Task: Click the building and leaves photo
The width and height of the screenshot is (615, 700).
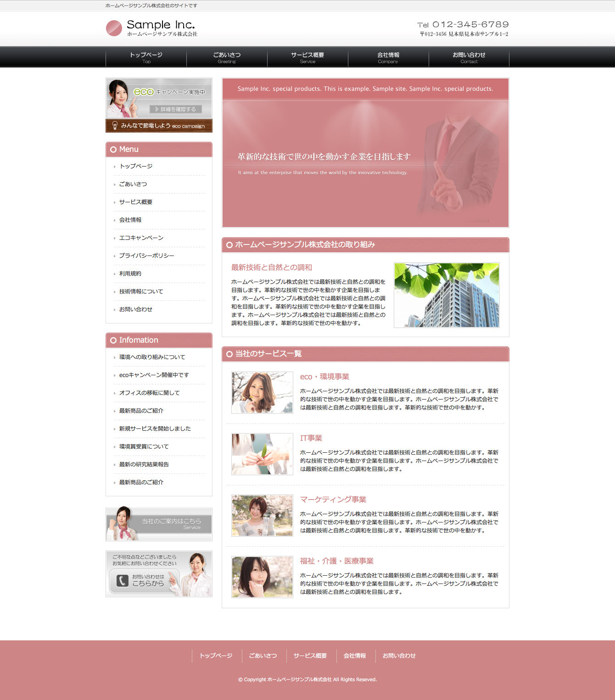Action: pos(447,295)
